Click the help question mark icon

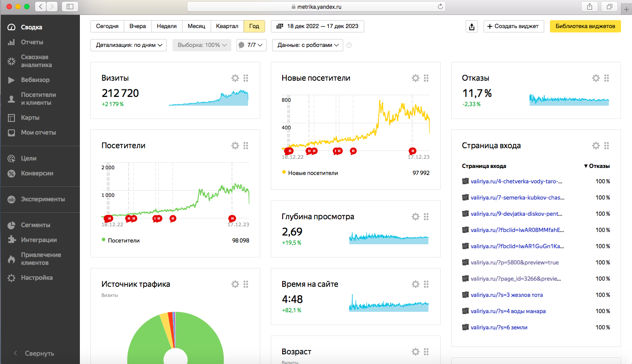tap(349, 45)
